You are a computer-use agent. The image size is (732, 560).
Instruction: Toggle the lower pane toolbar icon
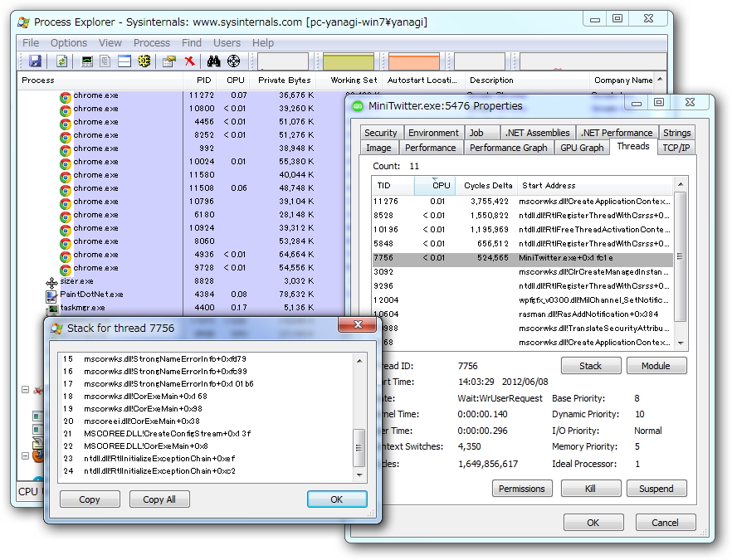click(x=124, y=61)
